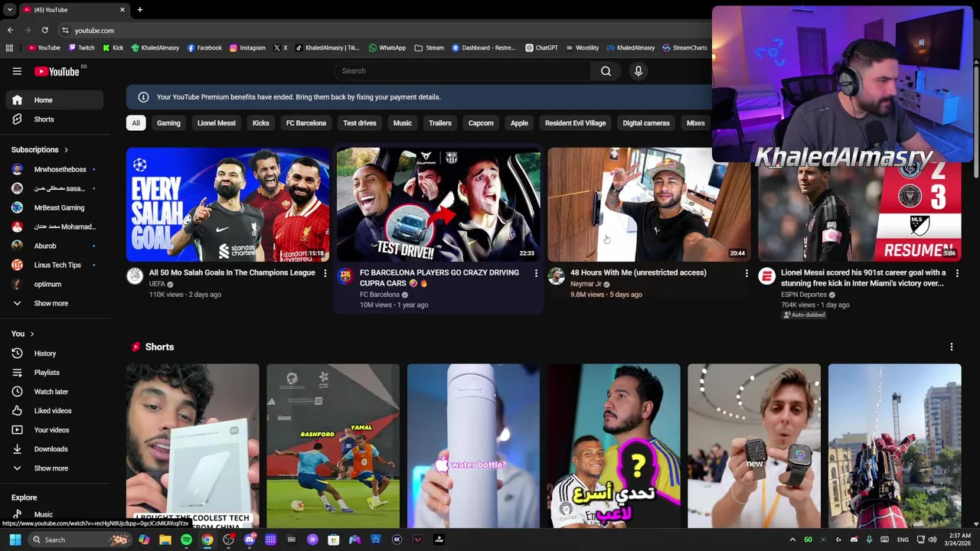Activate voice search microphone
This screenshot has width=980, height=551.
(638, 71)
